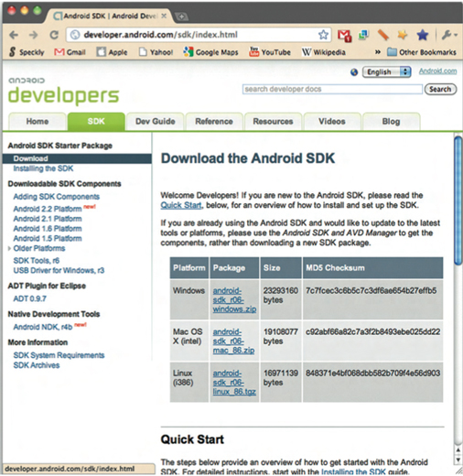Screen dimensions: 463x476
Task: Close the Android SDK browser tab
Action: click(164, 16)
